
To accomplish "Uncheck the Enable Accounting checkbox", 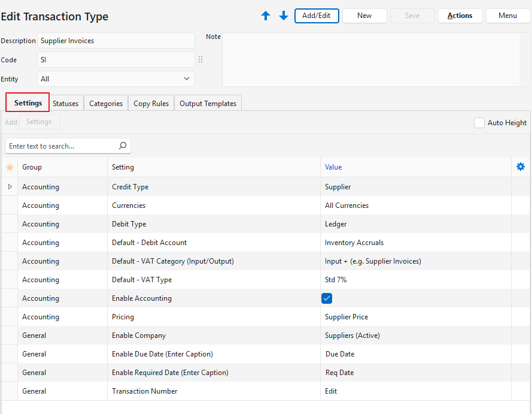I will [327, 298].
